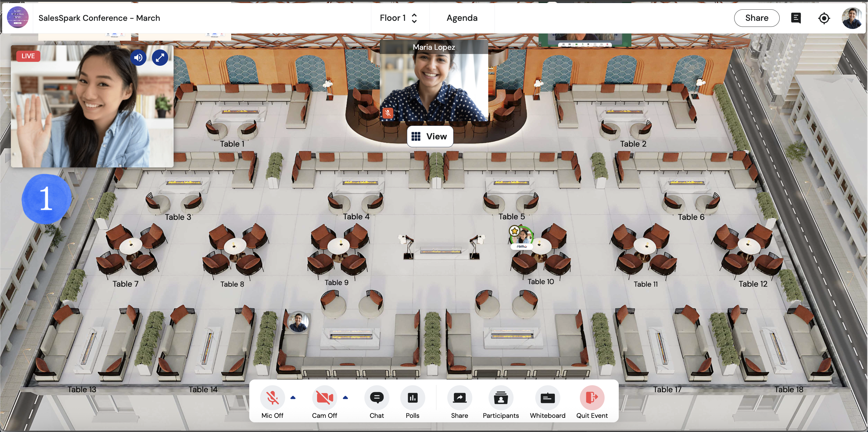Open the Participants list icon
Screen dimensions: 868x432
[x=500, y=398]
